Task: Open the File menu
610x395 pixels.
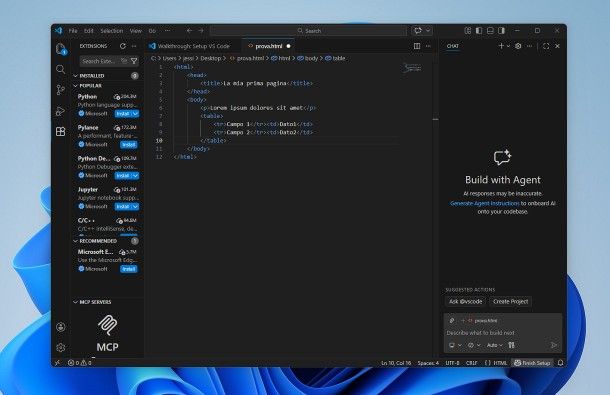Action: click(x=73, y=30)
